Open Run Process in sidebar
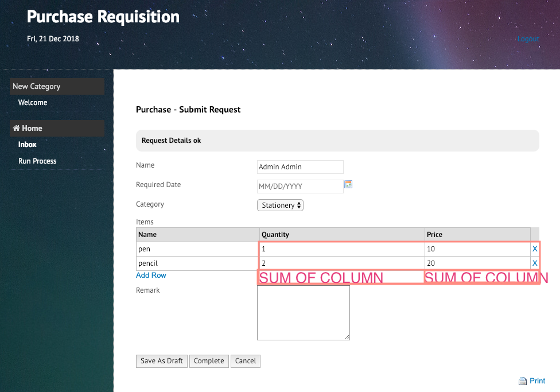Screen dimensions: 560x392 (37, 161)
